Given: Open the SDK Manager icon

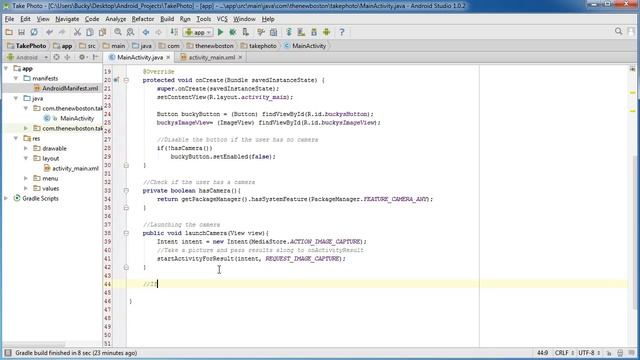Looking at the screenshot, I should [314, 32].
